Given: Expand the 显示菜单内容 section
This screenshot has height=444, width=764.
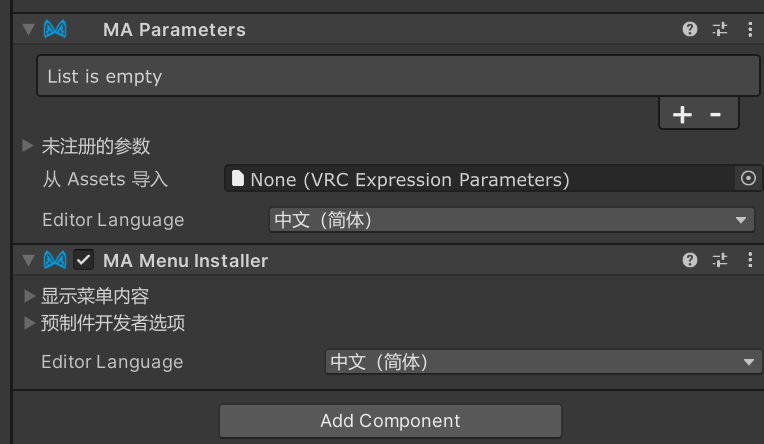Looking at the screenshot, I should [x=28, y=296].
